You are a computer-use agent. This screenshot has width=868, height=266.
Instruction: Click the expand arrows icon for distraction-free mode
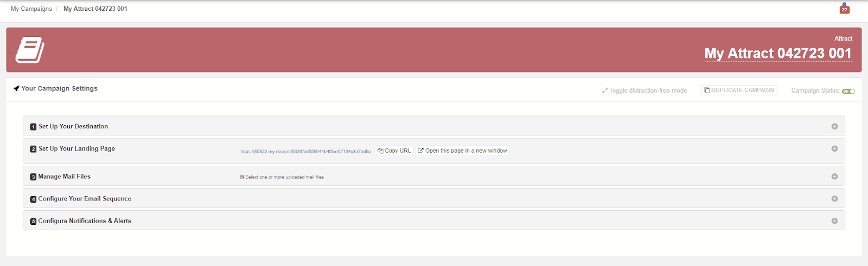tap(605, 90)
